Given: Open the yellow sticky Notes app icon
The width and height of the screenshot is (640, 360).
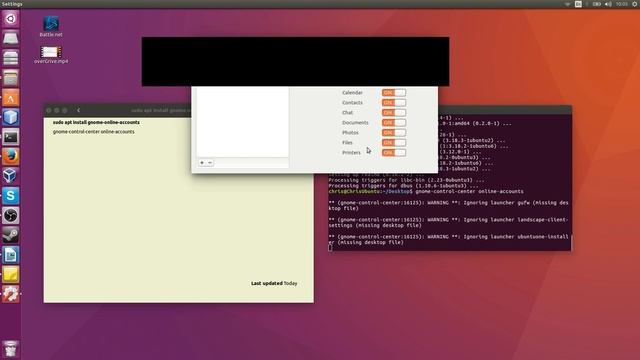Looking at the screenshot, I should 11,275.
